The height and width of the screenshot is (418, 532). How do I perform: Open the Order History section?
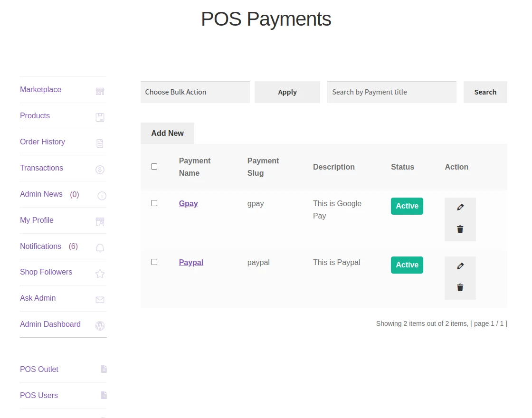[42, 142]
